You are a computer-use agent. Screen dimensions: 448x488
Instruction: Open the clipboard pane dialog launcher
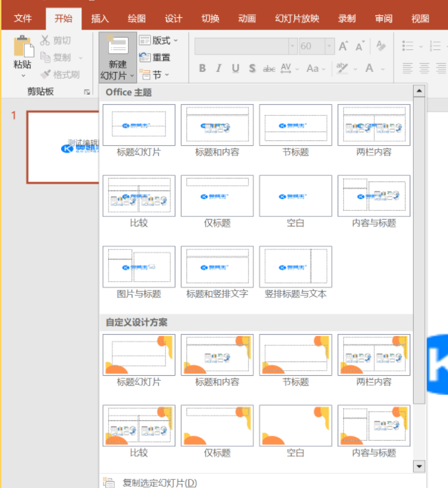pyautogui.click(x=87, y=92)
